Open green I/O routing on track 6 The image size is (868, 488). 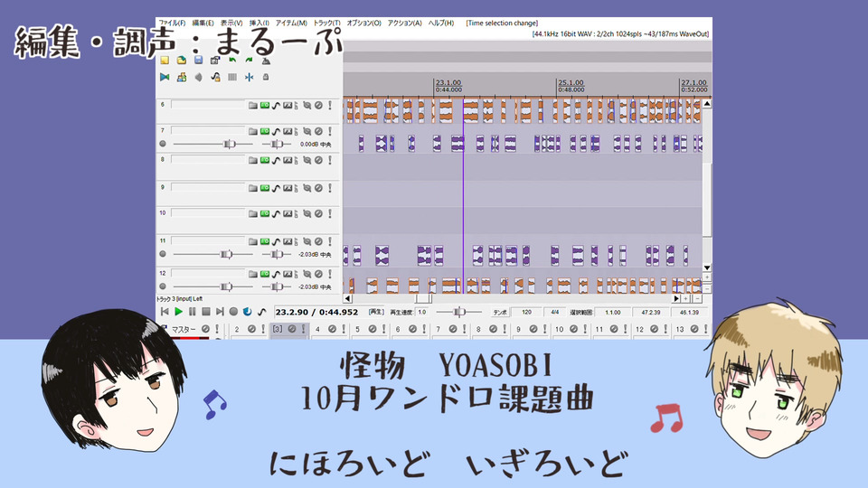(x=265, y=105)
